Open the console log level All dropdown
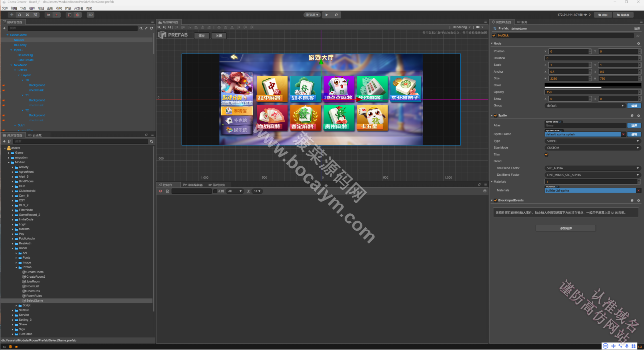This screenshot has width=644, height=350. [235, 191]
